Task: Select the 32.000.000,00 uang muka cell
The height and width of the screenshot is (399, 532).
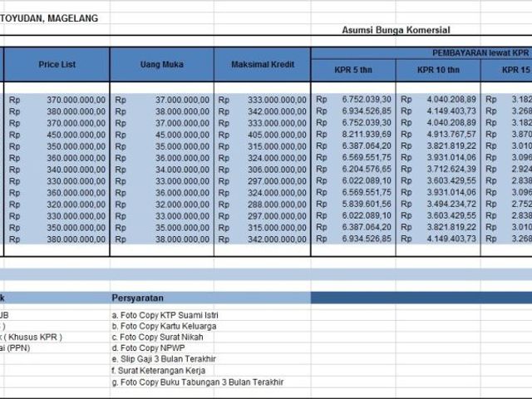Action: click(x=162, y=204)
